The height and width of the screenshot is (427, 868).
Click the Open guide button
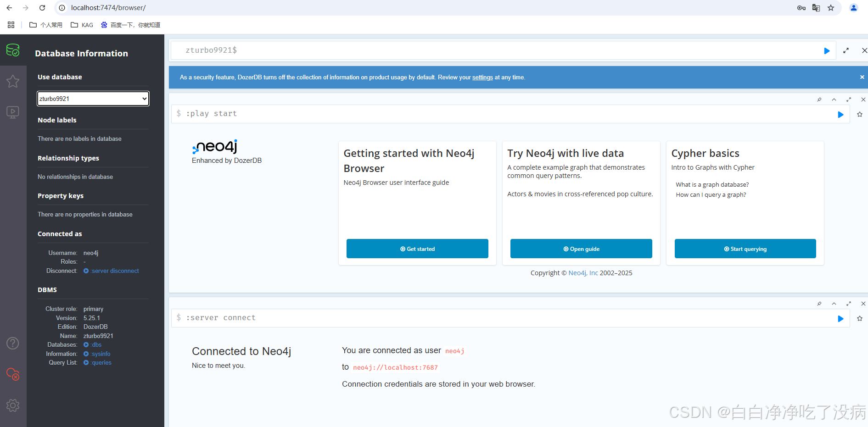click(x=581, y=249)
